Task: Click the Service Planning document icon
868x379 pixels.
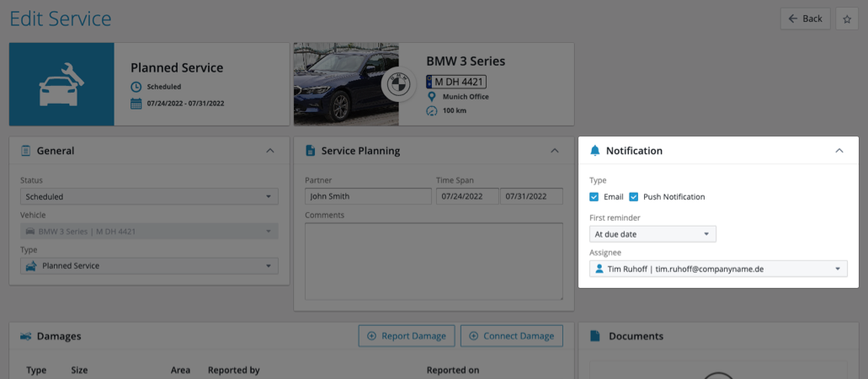Action: pos(310,151)
